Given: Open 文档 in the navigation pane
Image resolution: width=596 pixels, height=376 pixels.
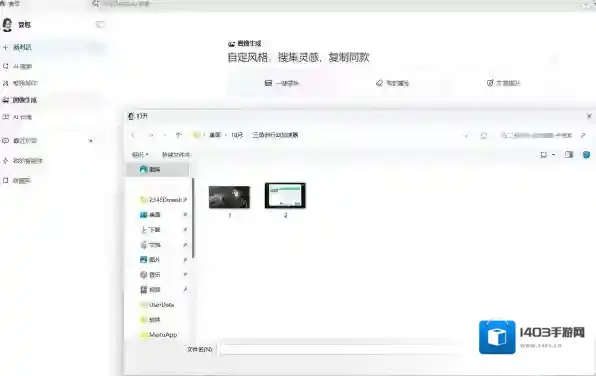Looking at the screenshot, I should pos(150,245).
